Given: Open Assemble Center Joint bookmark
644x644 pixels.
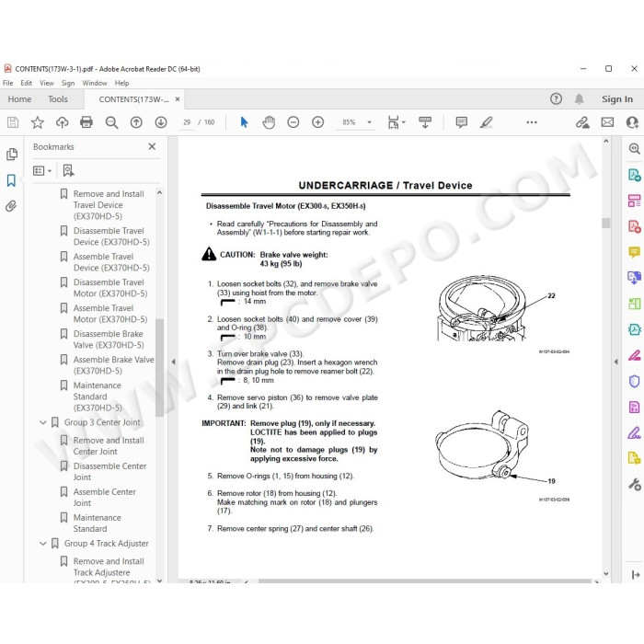Looking at the screenshot, I should [x=104, y=498].
